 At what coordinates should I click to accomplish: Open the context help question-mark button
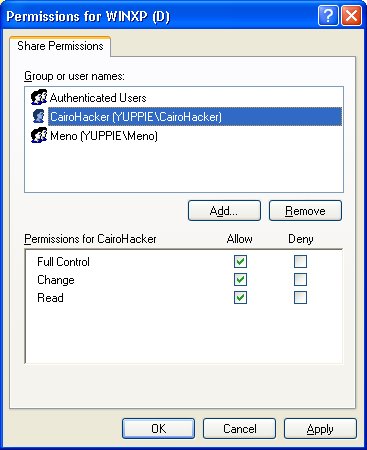coord(328,15)
